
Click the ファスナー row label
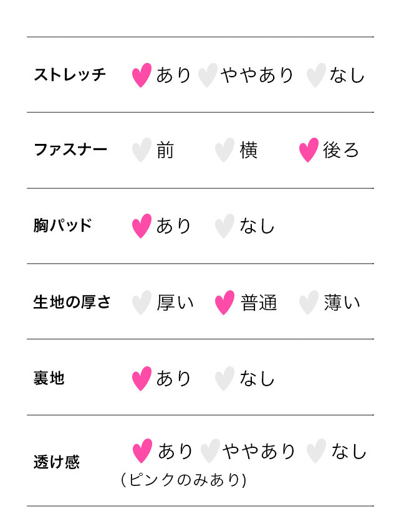coord(70,150)
